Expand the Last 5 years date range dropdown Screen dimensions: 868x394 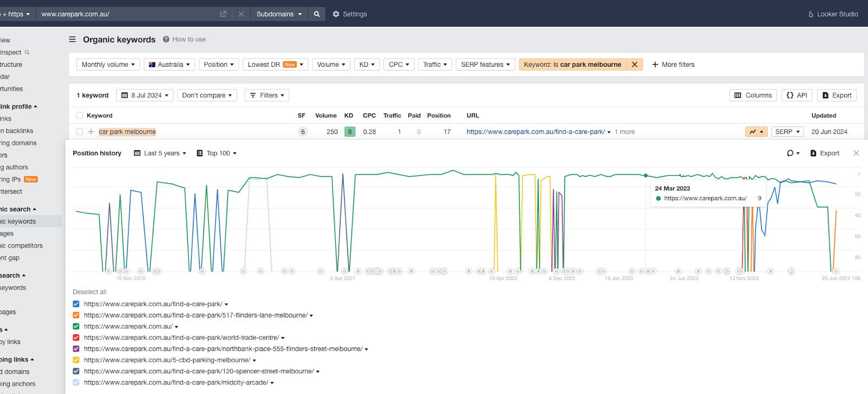pyautogui.click(x=160, y=153)
